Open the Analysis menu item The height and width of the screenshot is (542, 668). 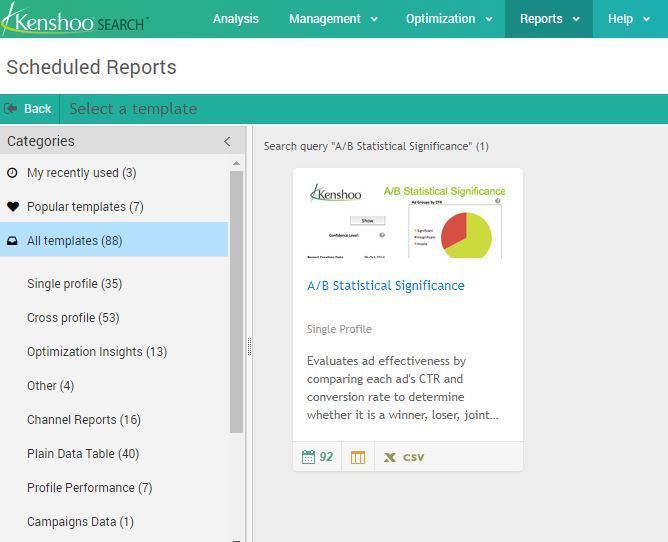click(x=236, y=19)
